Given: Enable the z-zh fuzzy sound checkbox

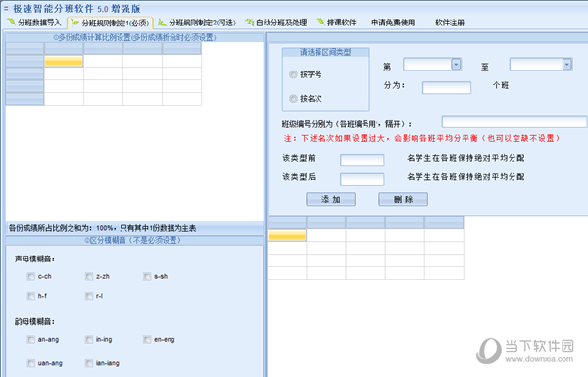Looking at the screenshot, I should (89, 276).
